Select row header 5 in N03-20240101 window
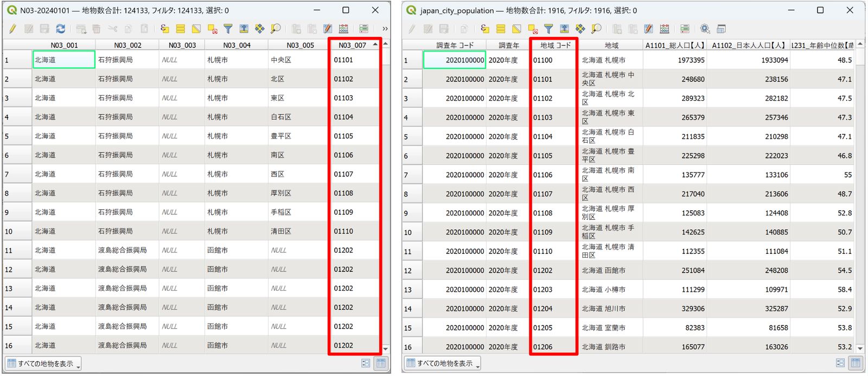 click(x=17, y=136)
